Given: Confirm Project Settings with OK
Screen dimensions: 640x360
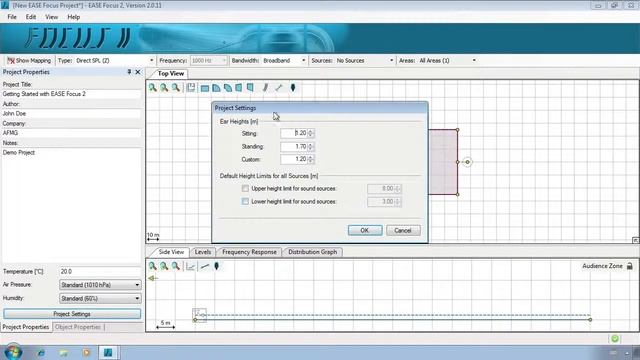Looking at the screenshot, I should click(365, 230).
